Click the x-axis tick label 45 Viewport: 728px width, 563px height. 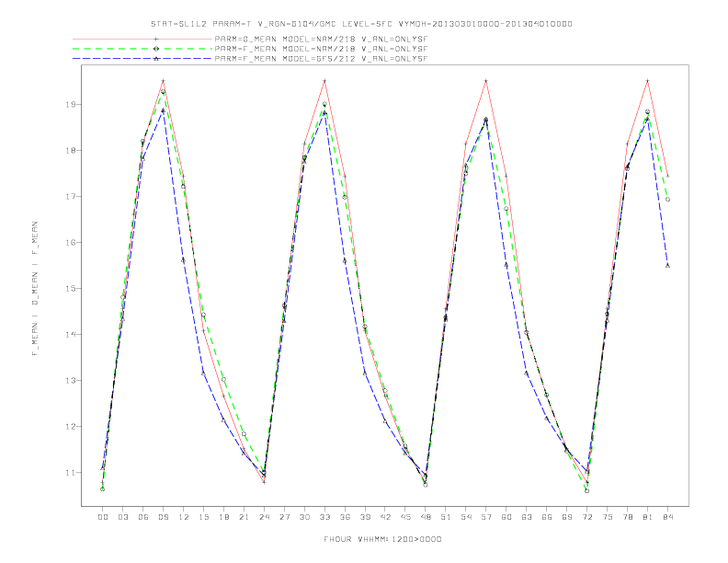click(x=405, y=517)
